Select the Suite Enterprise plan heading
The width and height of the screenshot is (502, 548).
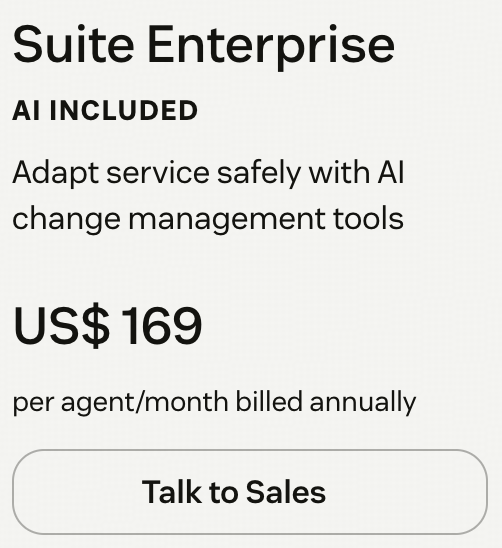coord(204,47)
